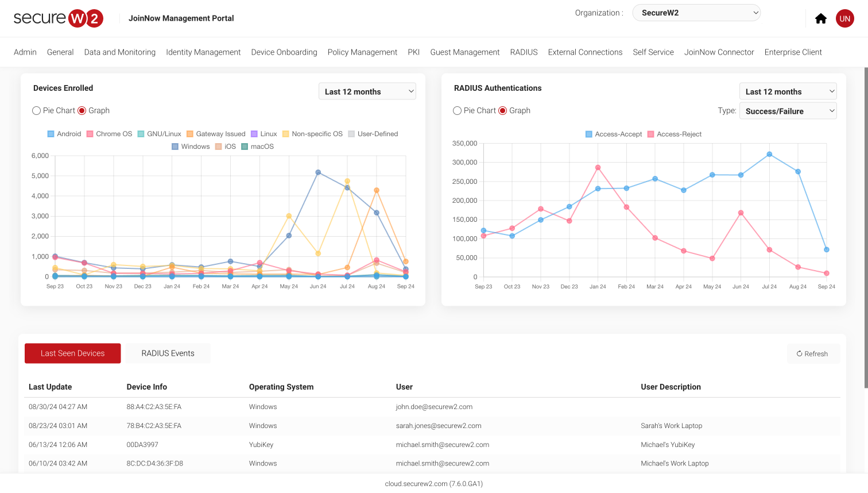The height and width of the screenshot is (493, 868).
Task: Open the Organization selector dropdown
Action: point(696,12)
